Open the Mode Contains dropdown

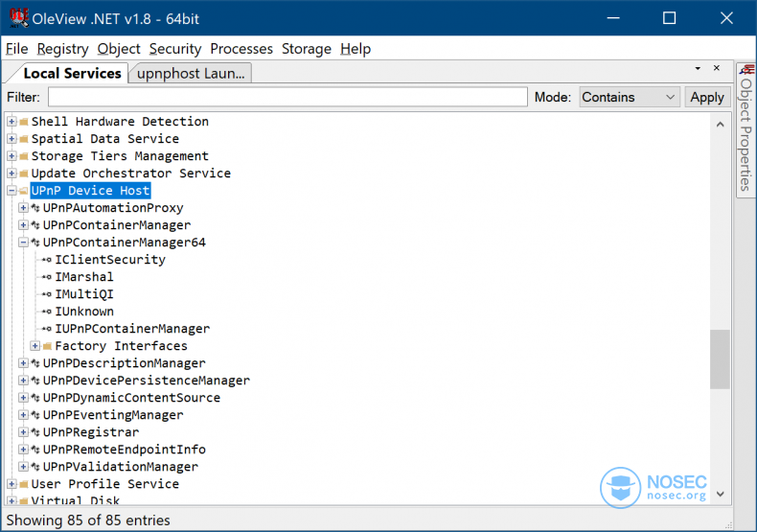click(x=630, y=97)
